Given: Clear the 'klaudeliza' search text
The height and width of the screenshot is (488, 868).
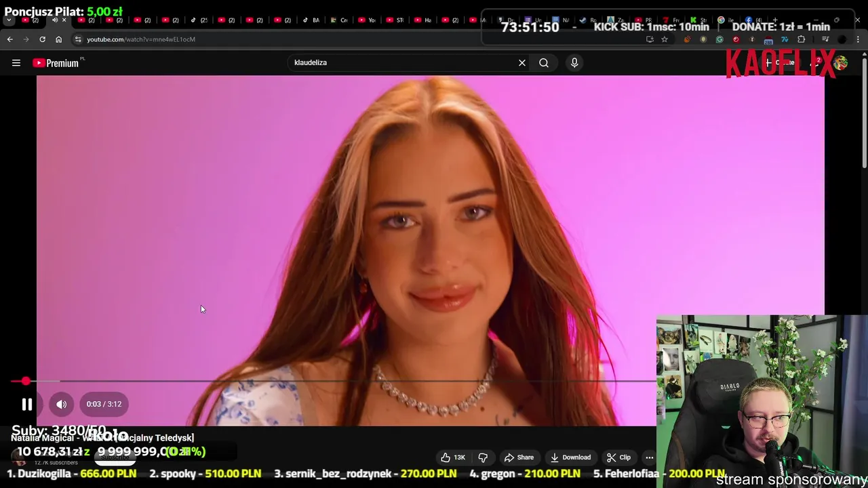Looking at the screenshot, I should pos(522,62).
